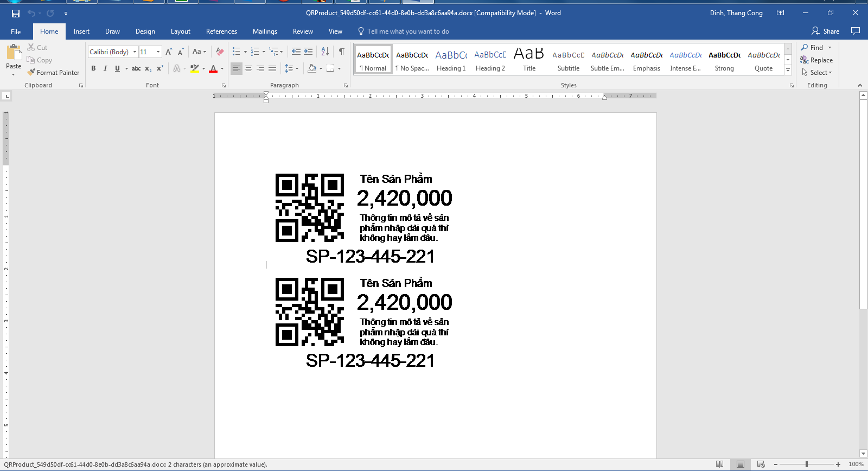Viewport: 868px width, 471px height.
Task: Switch to the Insert tab
Action: tap(81, 31)
